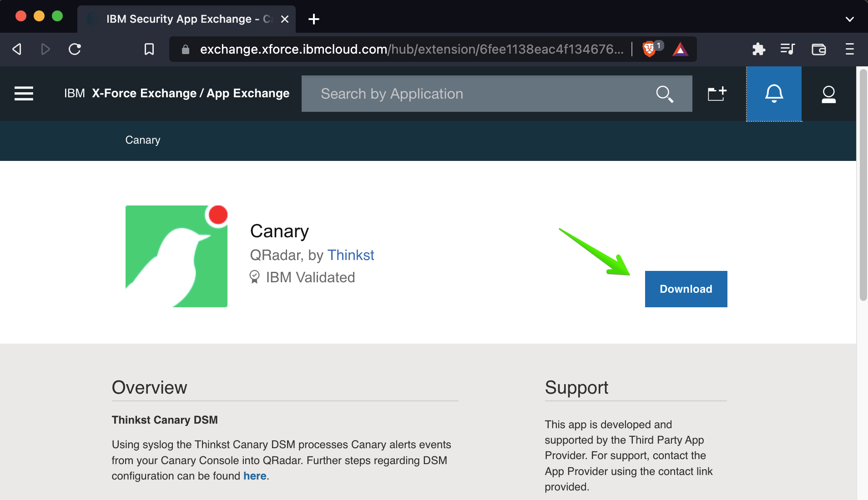868x500 pixels.
Task: Click the macOS yellow minimize window button
Action: click(39, 16)
